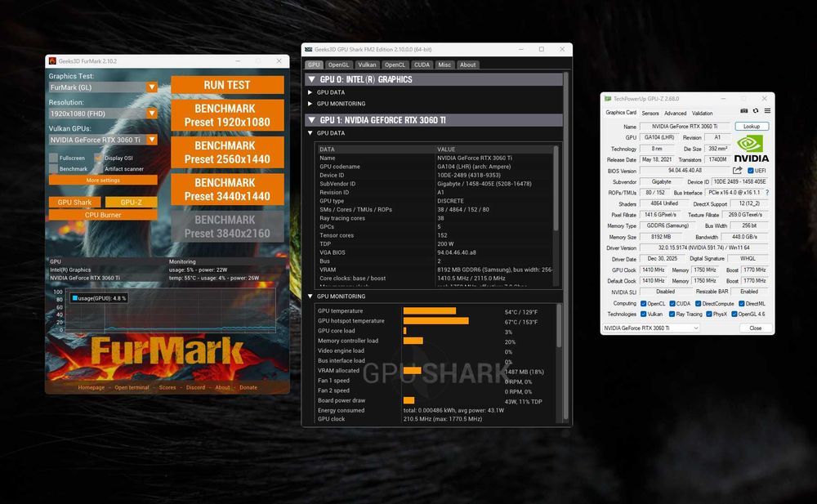Collapse GPU 1: NVIDIA GeForce RTX 3060 Ti section
817x504 pixels.
click(311, 120)
